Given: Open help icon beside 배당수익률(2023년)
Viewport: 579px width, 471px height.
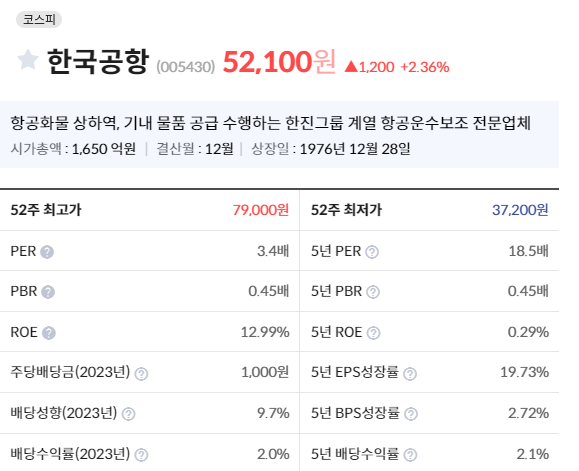Looking at the screenshot, I should pyautogui.click(x=141, y=455).
